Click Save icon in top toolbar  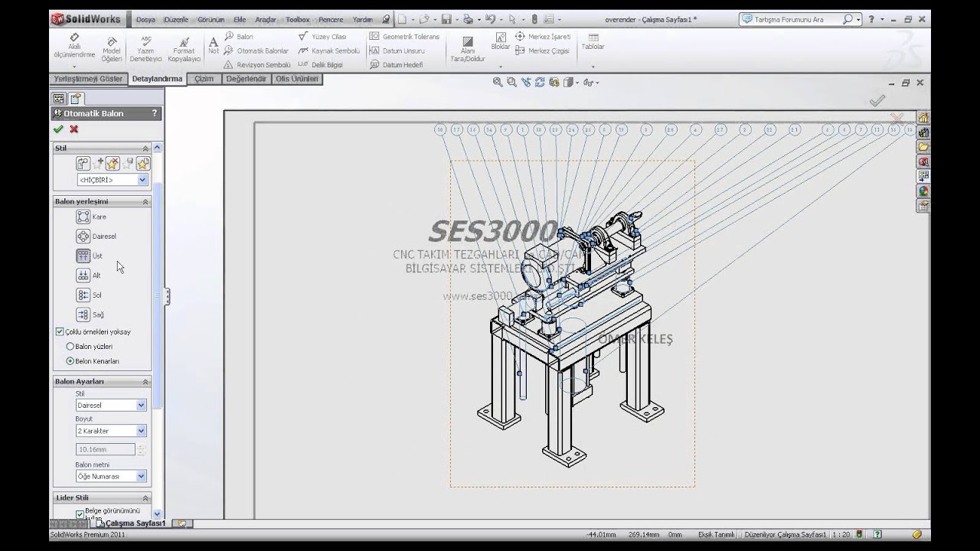446,19
